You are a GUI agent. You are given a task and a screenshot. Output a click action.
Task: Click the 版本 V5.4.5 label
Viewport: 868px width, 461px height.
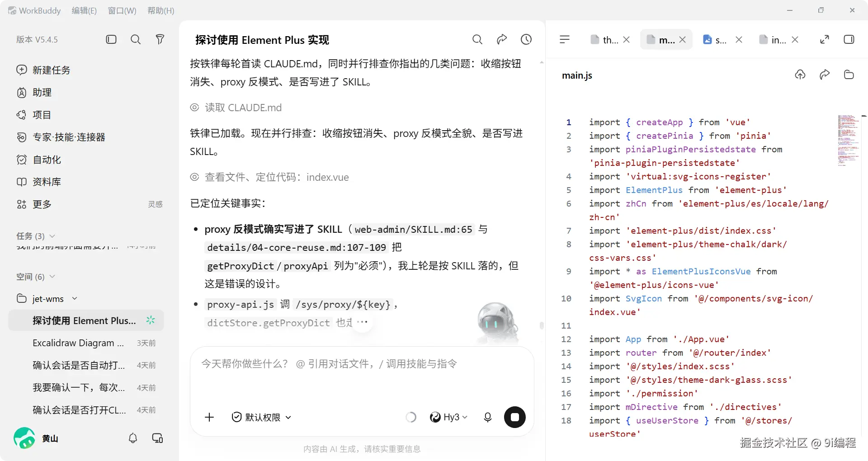pyautogui.click(x=37, y=39)
